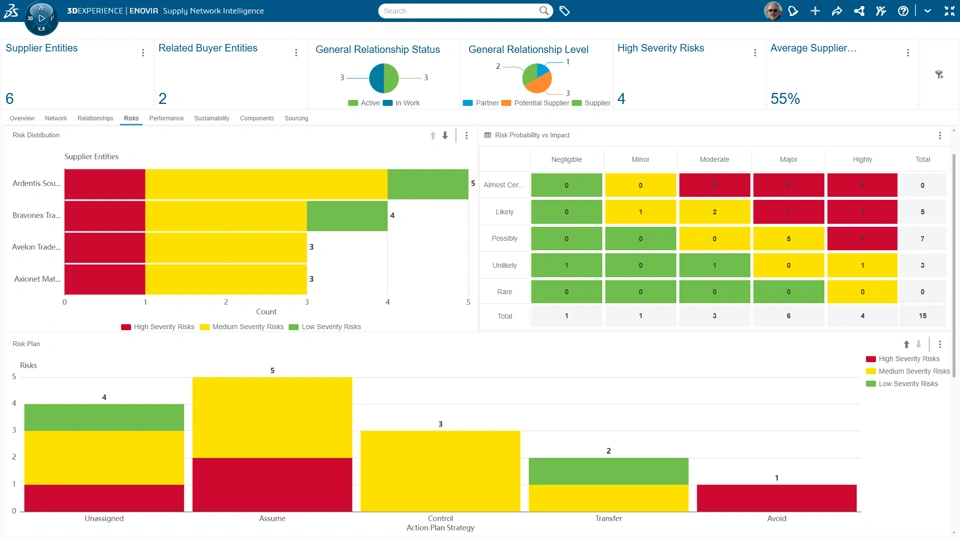This screenshot has width=960, height=539.
Task: Switch to the Overview tab
Action: click(22, 118)
